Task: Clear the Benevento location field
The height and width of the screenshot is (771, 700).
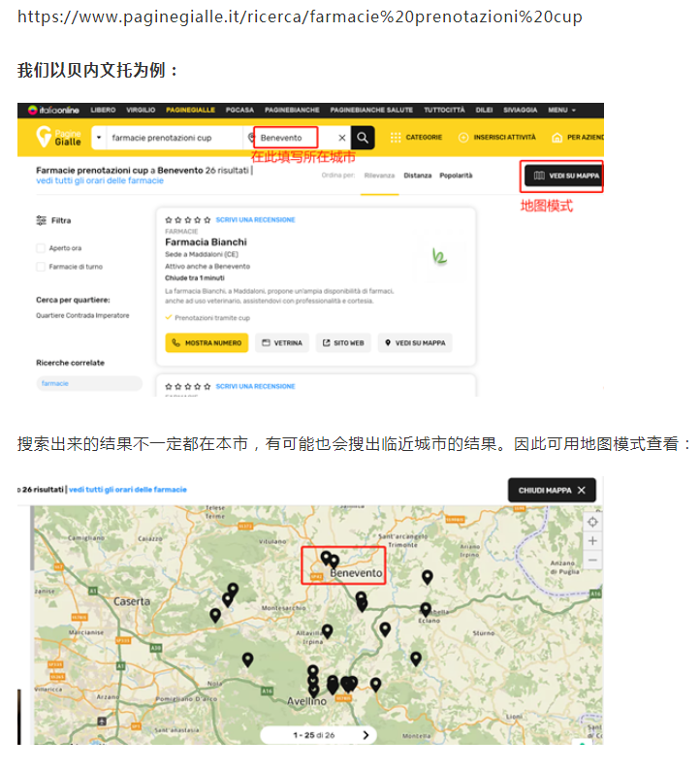Action: click(342, 138)
